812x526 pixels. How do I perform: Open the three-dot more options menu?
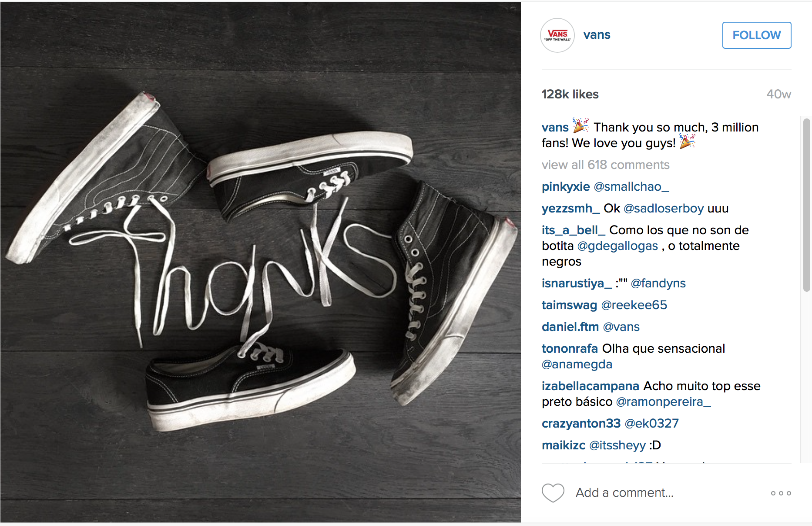[x=781, y=493]
